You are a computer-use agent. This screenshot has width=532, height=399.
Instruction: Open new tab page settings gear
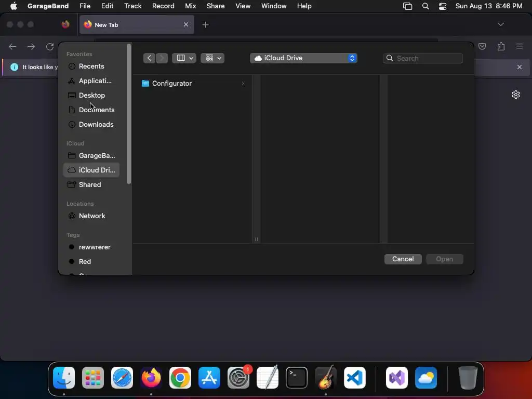pyautogui.click(x=516, y=95)
